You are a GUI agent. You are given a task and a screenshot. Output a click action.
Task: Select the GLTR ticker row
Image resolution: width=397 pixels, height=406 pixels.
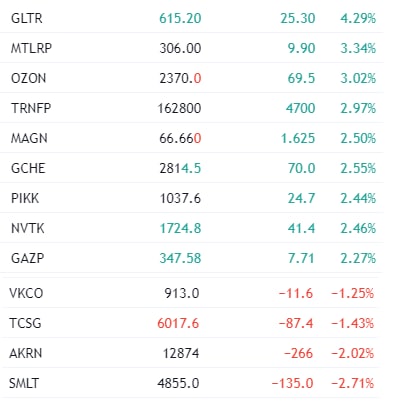(192, 18)
